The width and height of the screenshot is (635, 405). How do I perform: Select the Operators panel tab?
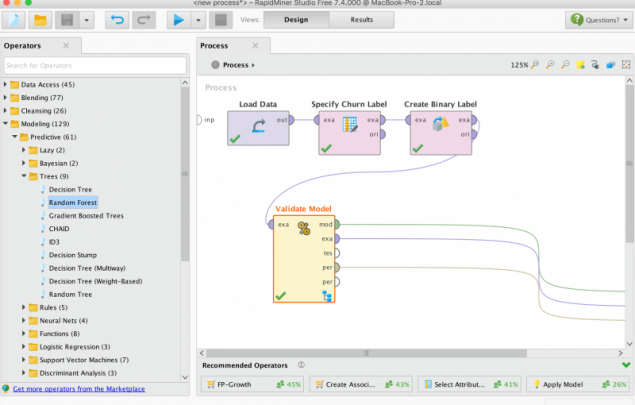(23, 46)
